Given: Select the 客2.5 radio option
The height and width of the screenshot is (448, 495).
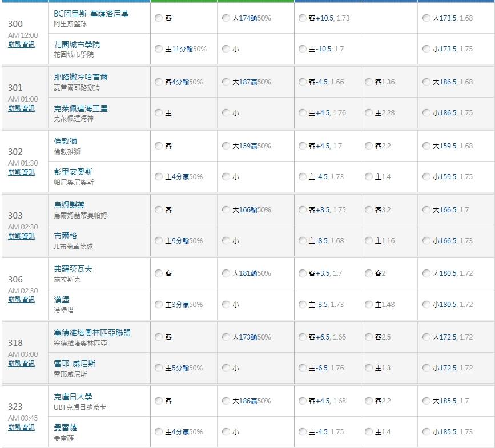Looking at the screenshot, I should click(369, 337).
